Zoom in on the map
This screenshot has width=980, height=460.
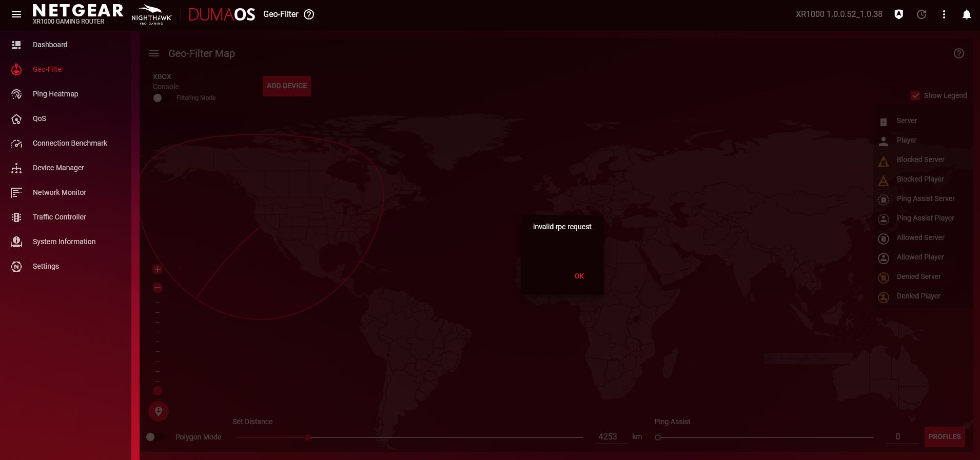pyautogui.click(x=158, y=269)
